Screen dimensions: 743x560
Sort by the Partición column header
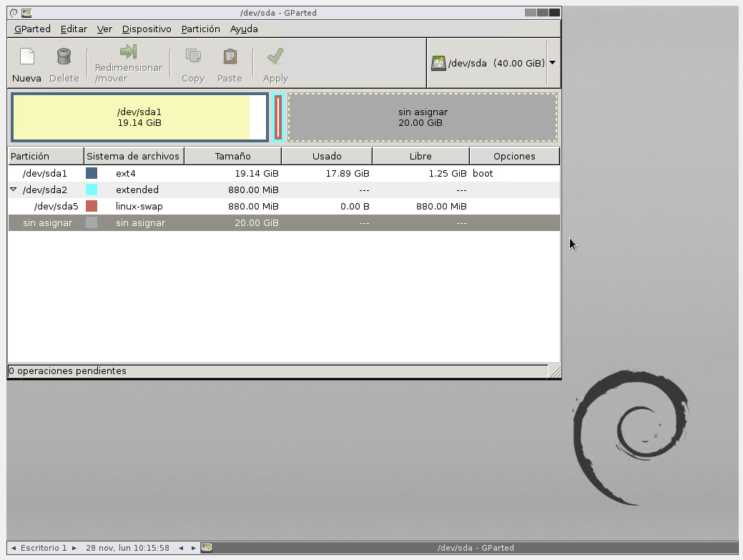click(x=46, y=156)
